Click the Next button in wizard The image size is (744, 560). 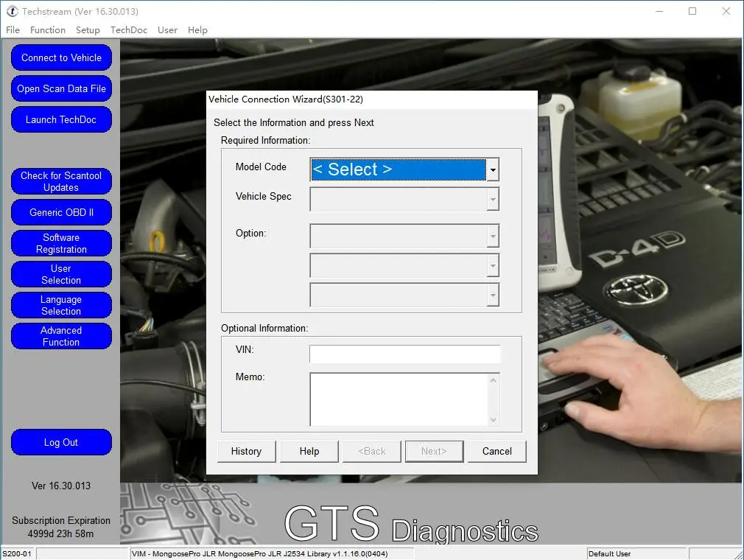tap(434, 452)
